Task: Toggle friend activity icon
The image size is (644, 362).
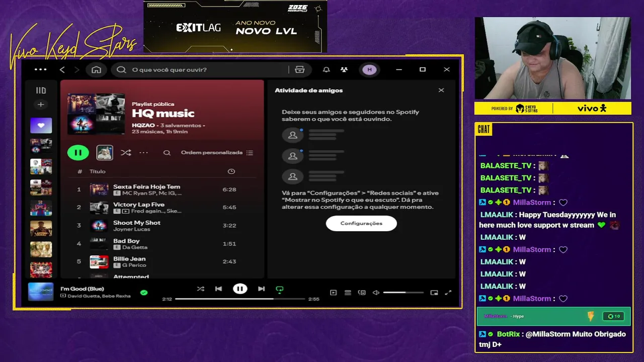Action: pyautogui.click(x=344, y=69)
